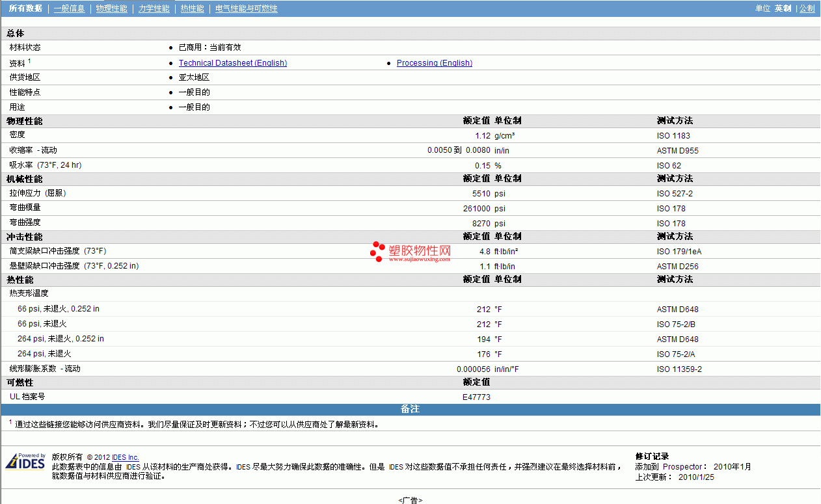
Task: Open Processing (English) link
Action: click(435, 63)
